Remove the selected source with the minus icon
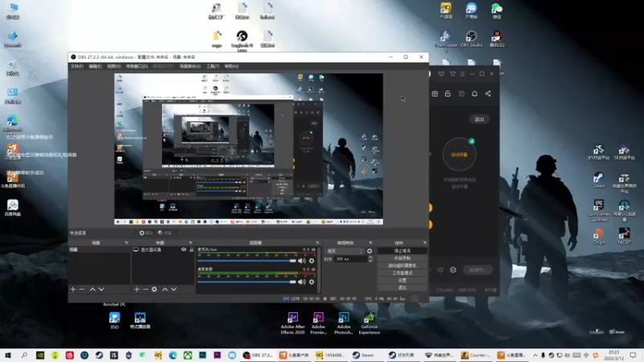Image resolution: width=644 pixels, height=362 pixels. (146, 290)
